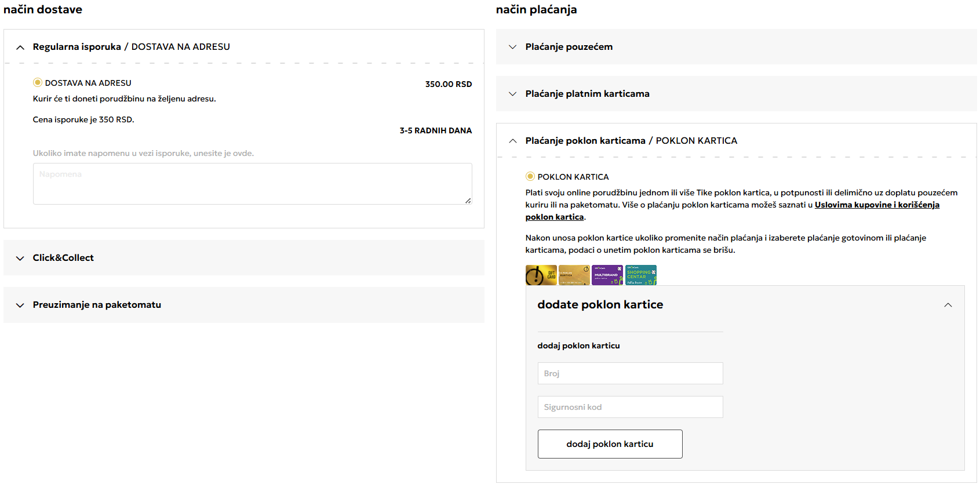Collapse Plaćanje poklon karticama chevron
Viewport: 980px width, 491px height.
(x=513, y=141)
